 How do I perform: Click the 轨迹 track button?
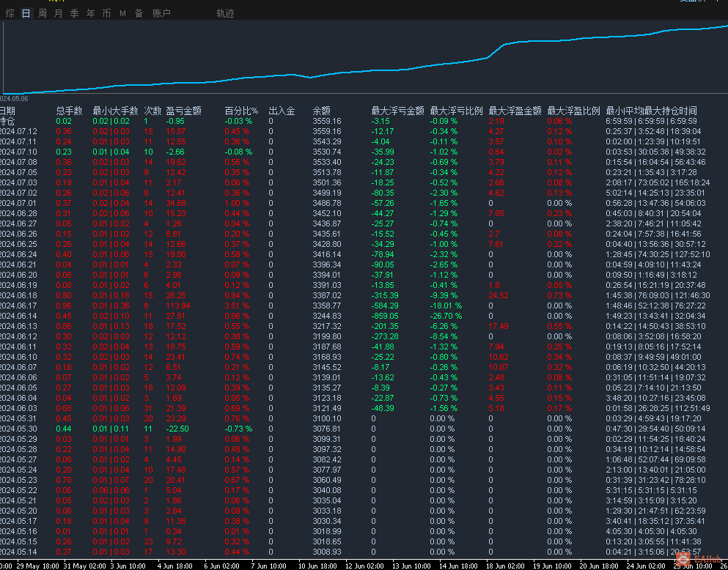tap(225, 13)
